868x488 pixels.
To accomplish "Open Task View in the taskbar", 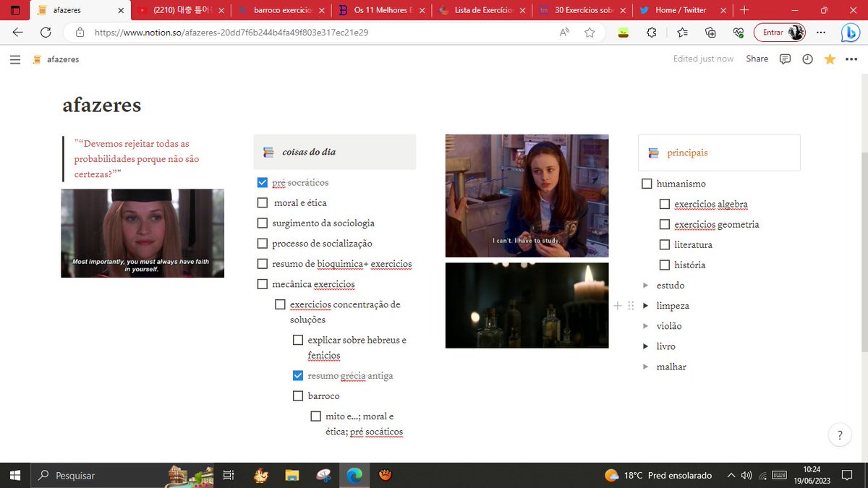I will (x=229, y=475).
